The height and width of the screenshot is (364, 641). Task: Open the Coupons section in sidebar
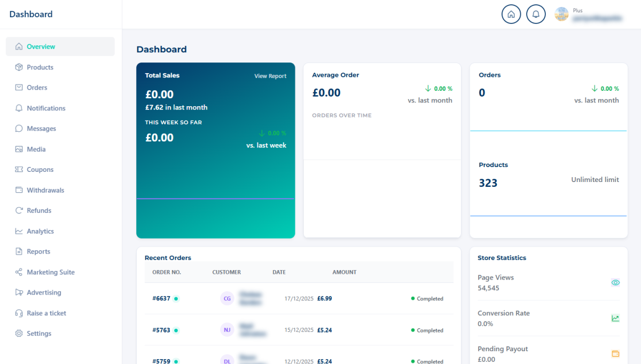[x=40, y=170]
